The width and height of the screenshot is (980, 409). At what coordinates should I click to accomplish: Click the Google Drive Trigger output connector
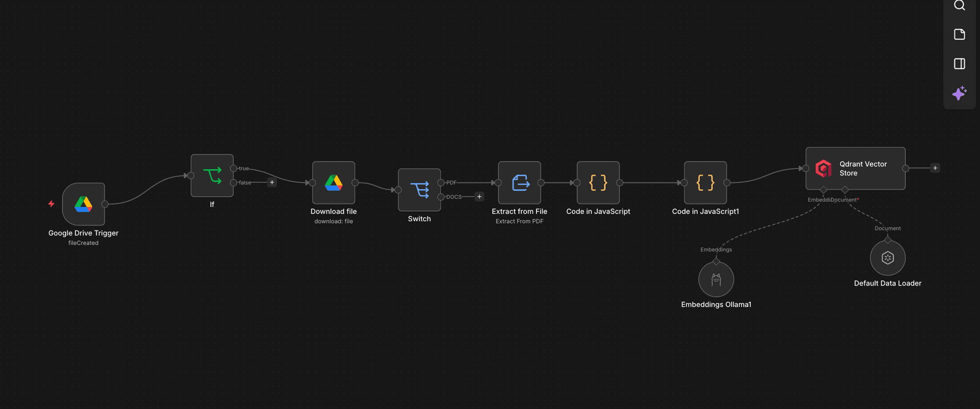(105, 204)
